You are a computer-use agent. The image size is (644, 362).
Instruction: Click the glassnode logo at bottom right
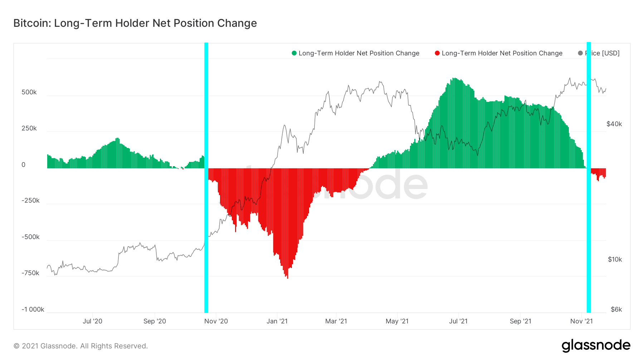click(596, 346)
